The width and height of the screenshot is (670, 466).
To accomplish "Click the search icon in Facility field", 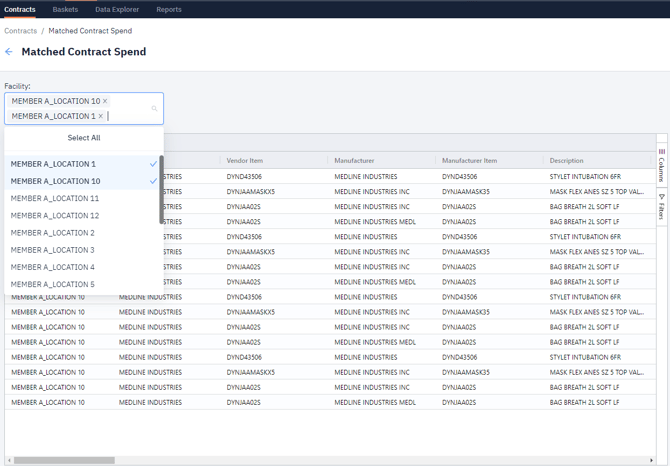I will pos(154,108).
